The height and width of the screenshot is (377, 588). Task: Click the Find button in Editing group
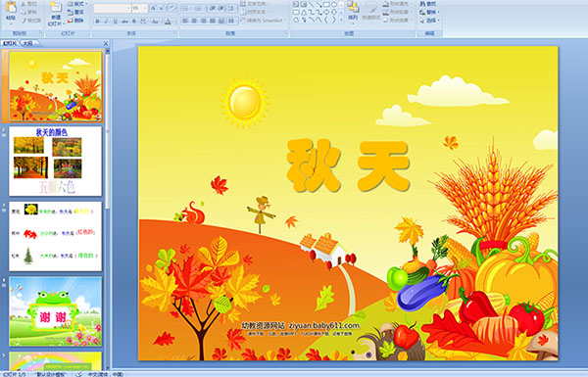(x=428, y=4)
